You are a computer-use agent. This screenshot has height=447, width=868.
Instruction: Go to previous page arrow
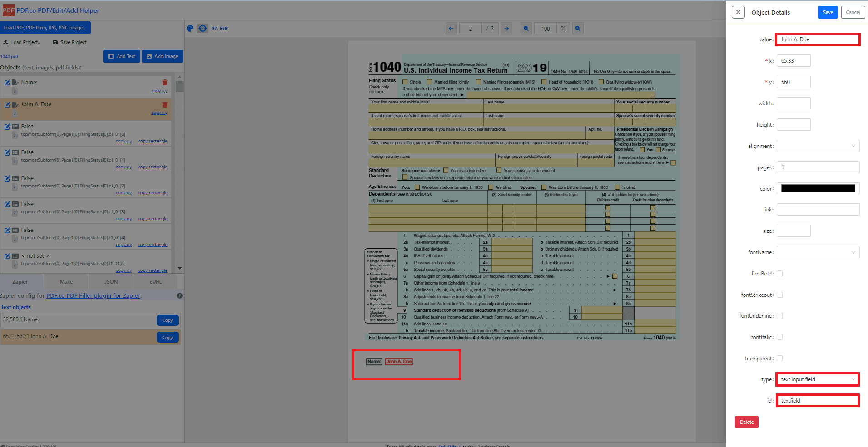coord(451,29)
